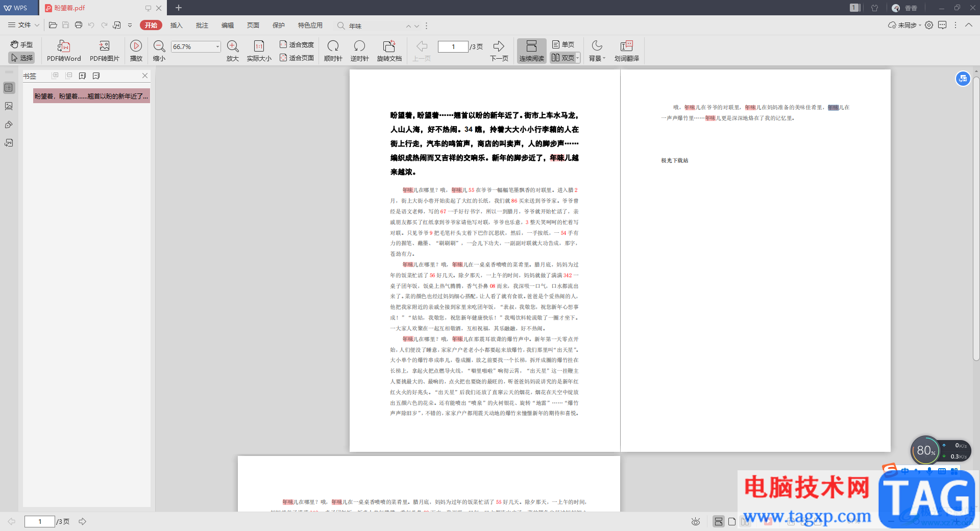Select the bookmark entry 盼望着，盼望着
980x531 pixels.
91,96
